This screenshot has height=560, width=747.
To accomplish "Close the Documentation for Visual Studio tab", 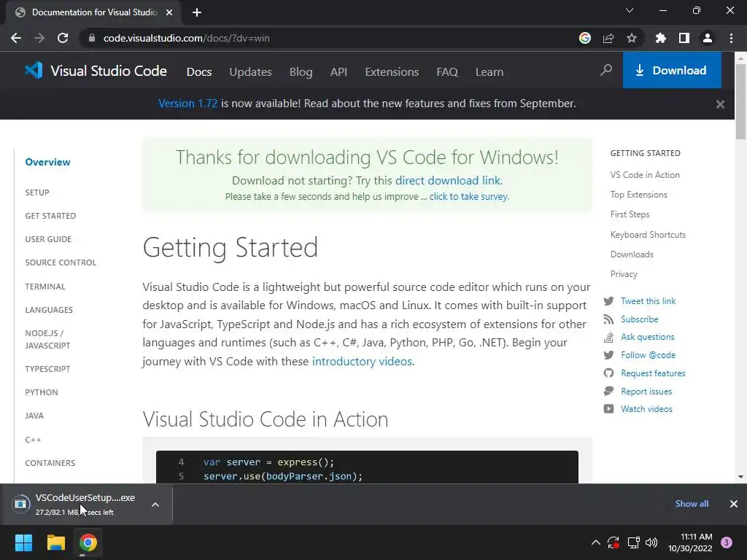I will click(169, 12).
